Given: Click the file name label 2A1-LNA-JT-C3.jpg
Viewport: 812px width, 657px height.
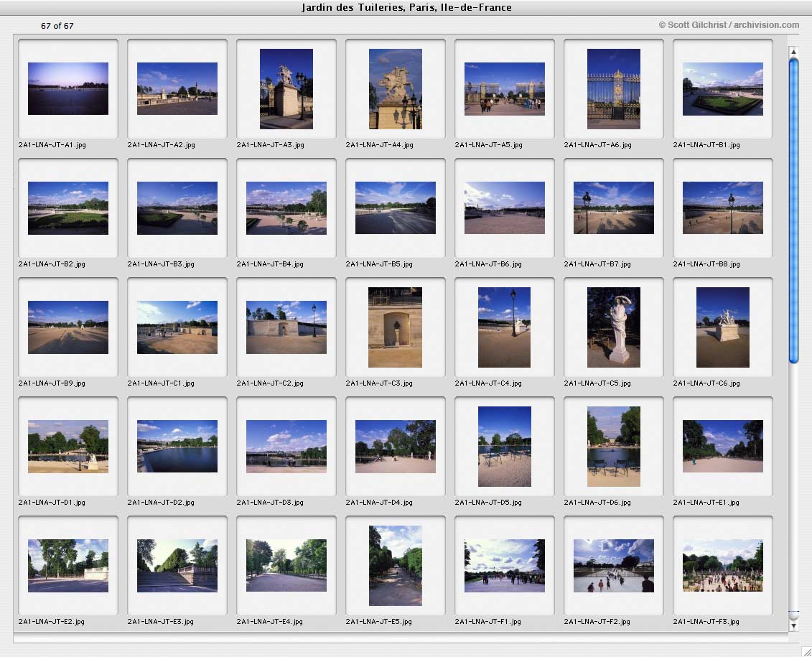Looking at the screenshot, I should [x=379, y=383].
